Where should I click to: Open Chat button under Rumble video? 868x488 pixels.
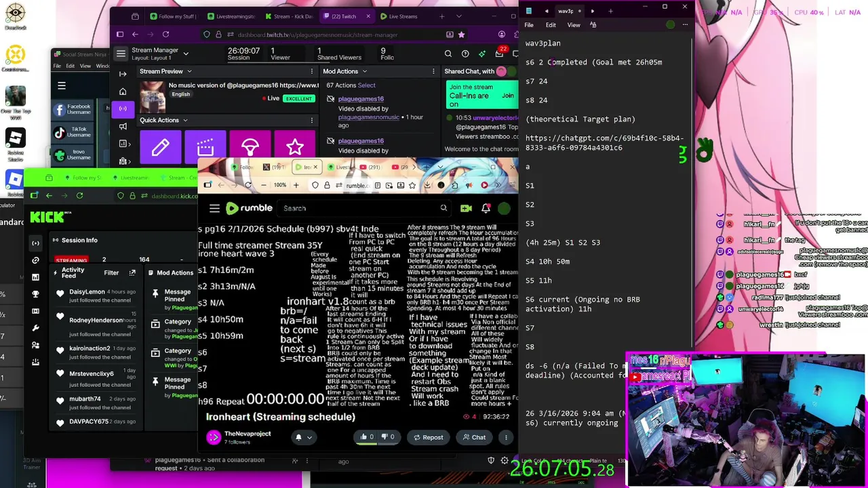tap(474, 437)
